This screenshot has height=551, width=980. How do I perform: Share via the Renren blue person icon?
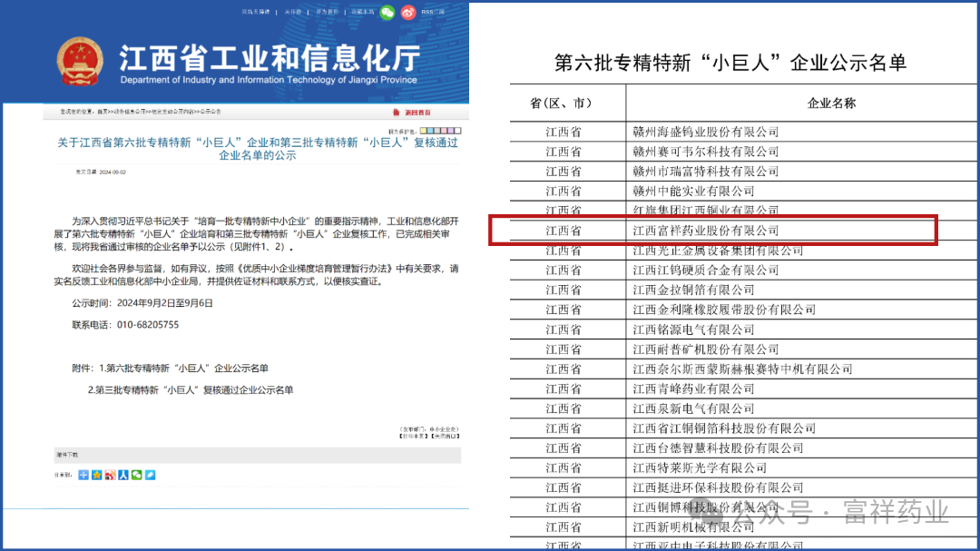[124, 475]
